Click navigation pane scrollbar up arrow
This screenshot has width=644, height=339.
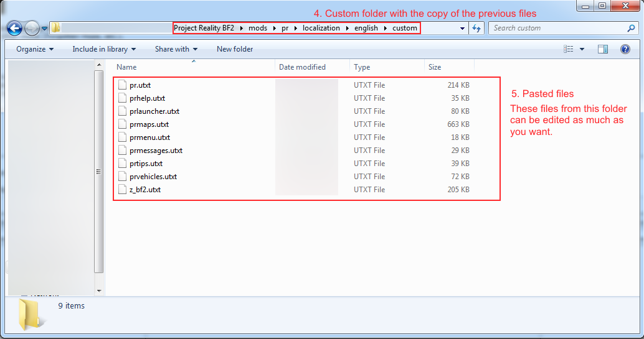[98, 65]
